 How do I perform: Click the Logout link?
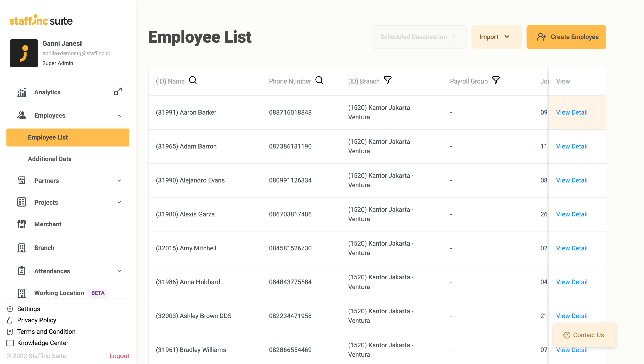(119, 356)
